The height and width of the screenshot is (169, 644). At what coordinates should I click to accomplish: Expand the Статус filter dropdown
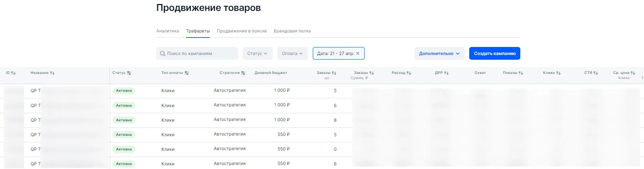(x=257, y=54)
